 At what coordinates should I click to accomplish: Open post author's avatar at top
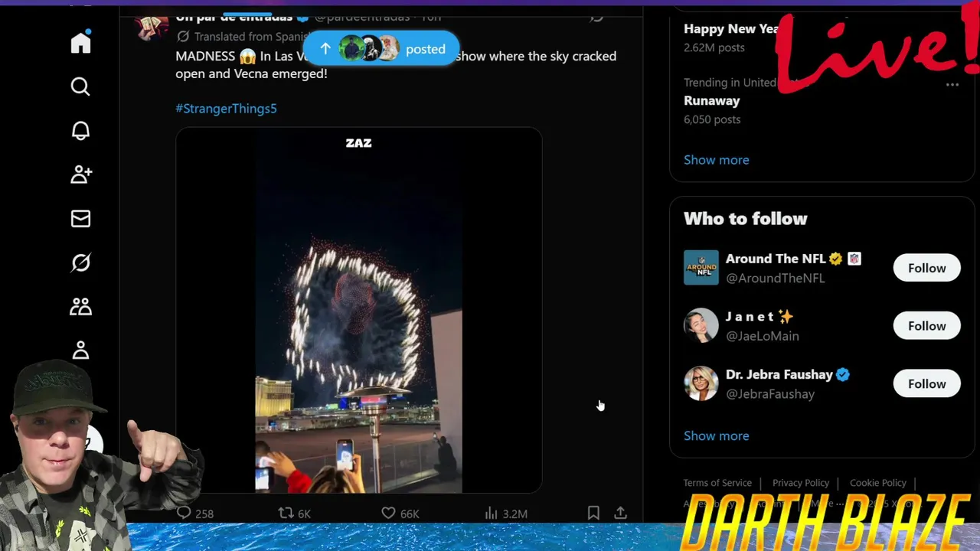(152, 27)
